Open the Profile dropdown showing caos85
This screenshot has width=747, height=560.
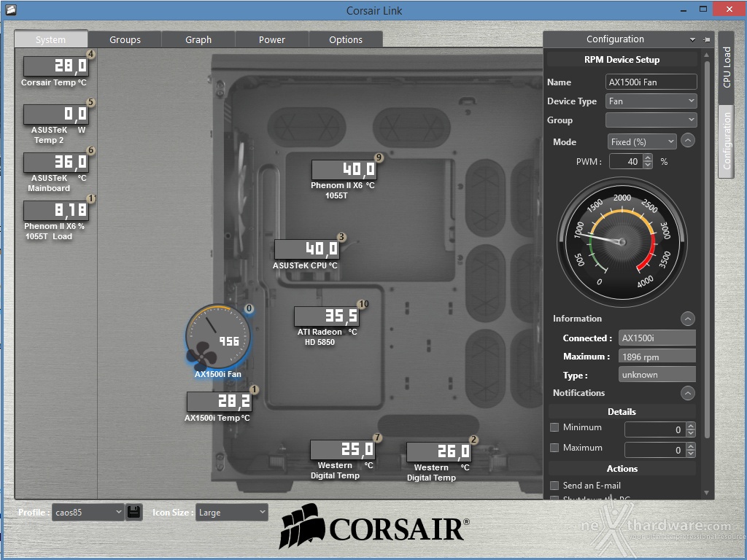click(88, 513)
